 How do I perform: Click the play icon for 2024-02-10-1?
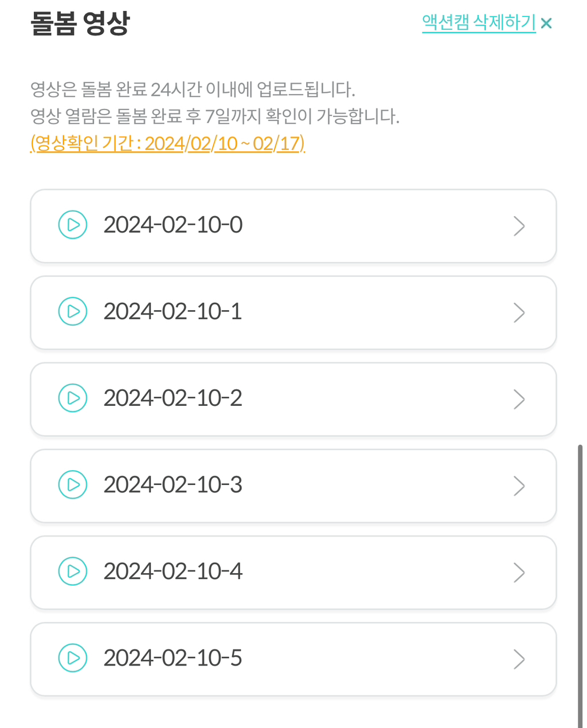pyautogui.click(x=73, y=311)
